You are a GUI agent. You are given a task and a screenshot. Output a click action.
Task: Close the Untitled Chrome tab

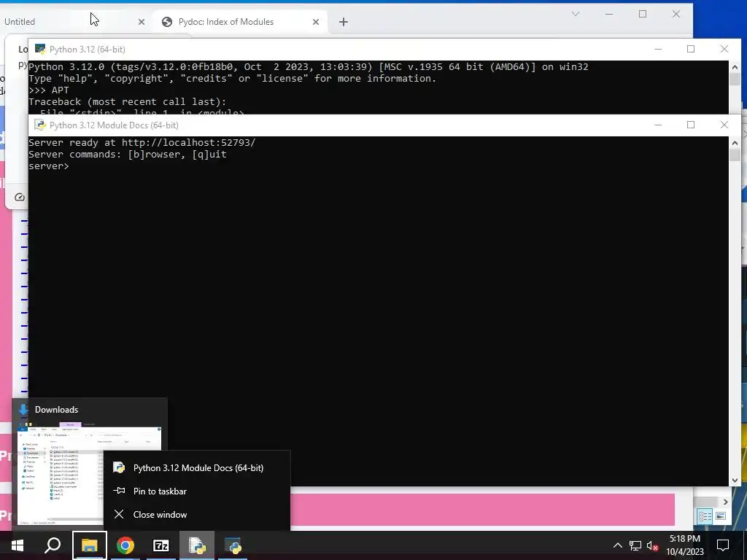coord(142,22)
